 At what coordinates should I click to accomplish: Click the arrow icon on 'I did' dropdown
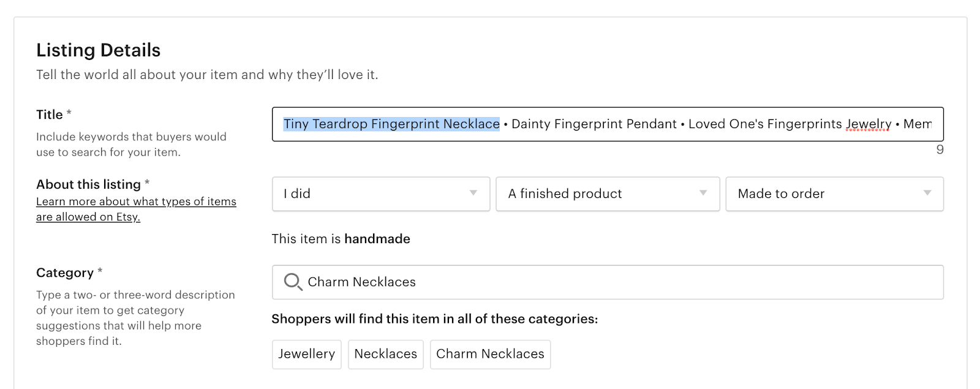tap(473, 193)
